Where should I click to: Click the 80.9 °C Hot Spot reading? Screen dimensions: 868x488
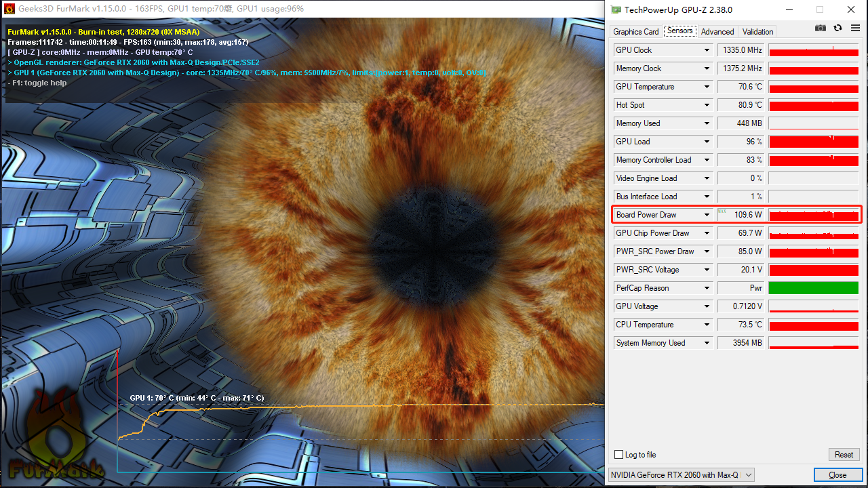click(741, 105)
